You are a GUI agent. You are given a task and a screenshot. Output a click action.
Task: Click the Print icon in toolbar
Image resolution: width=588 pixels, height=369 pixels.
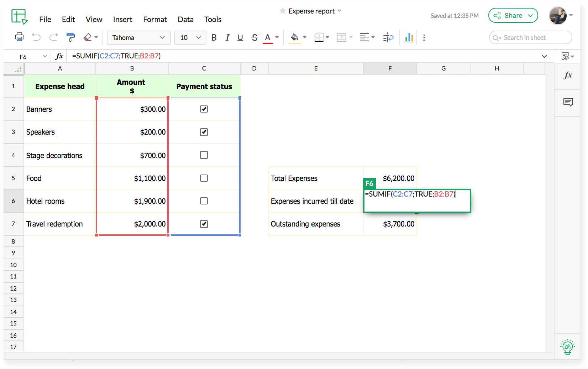click(x=19, y=37)
